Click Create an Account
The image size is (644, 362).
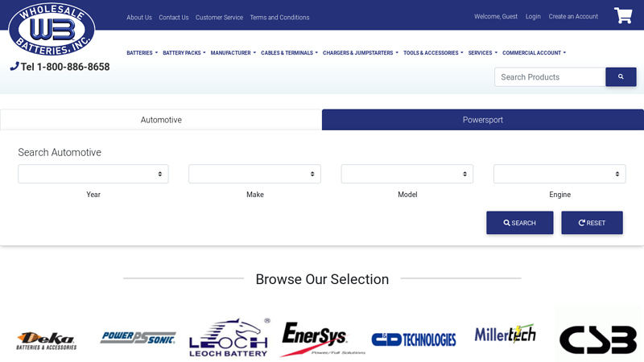click(573, 16)
